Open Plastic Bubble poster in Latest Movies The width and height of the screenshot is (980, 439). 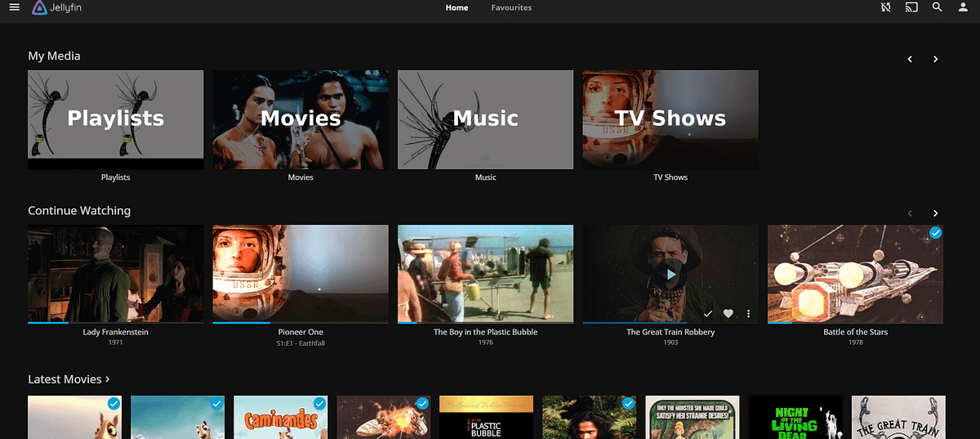click(x=486, y=418)
